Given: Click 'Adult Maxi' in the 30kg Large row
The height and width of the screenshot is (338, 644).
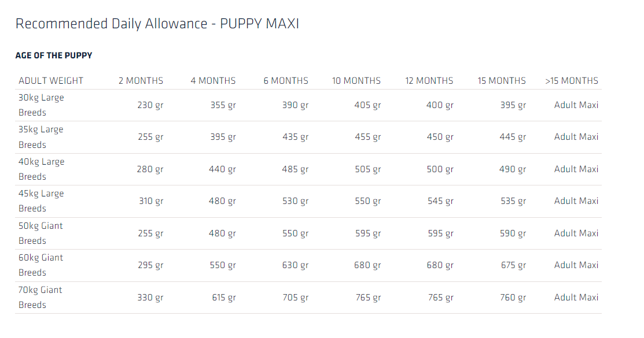Looking at the screenshot, I should (x=576, y=105).
